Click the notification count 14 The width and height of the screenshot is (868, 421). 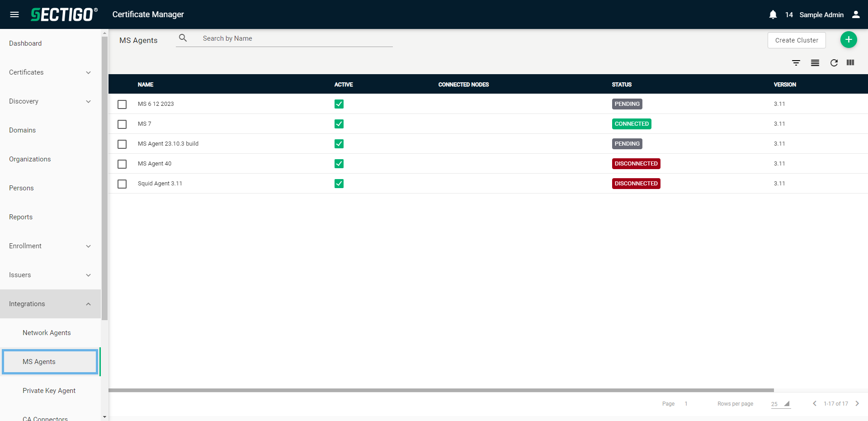(x=789, y=14)
